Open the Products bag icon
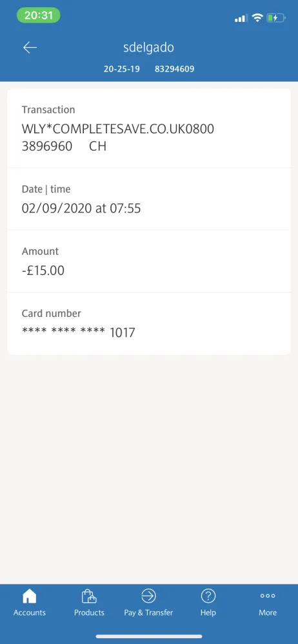The width and height of the screenshot is (298, 644). click(x=89, y=596)
